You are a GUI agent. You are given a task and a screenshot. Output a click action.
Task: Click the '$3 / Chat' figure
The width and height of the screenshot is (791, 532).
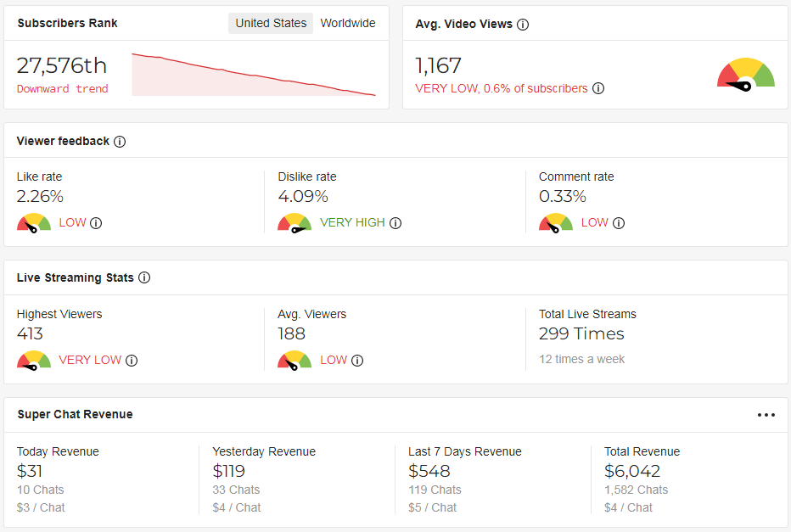point(41,507)
